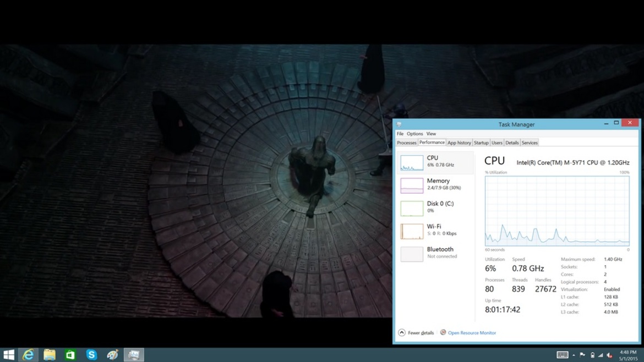Select the CPU mini graph thumbnail

coord(412,162)
